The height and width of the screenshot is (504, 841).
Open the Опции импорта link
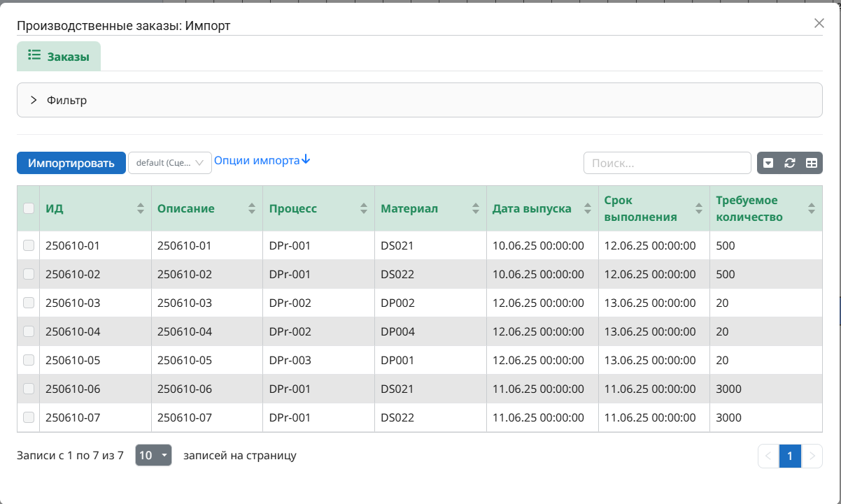[262, 160]
